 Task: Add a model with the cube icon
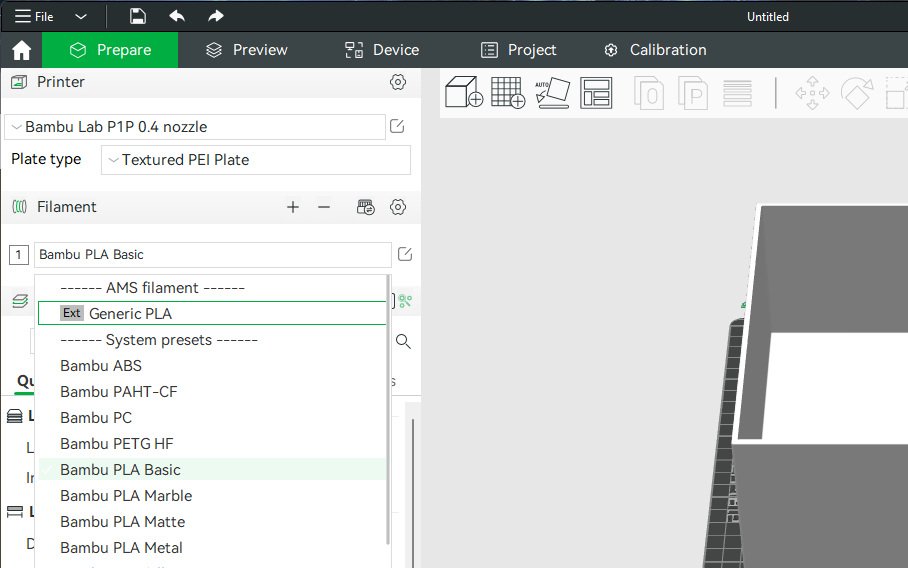pos(464,93)
